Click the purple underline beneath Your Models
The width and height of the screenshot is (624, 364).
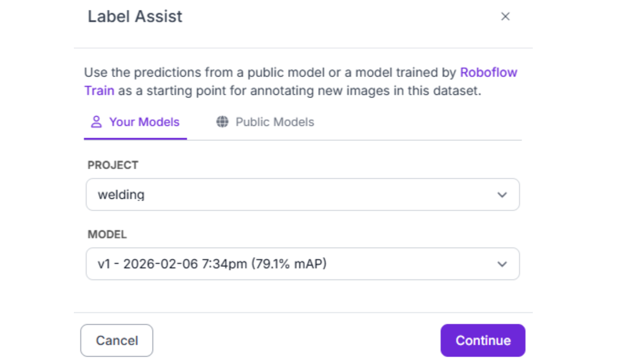[135, 138]
